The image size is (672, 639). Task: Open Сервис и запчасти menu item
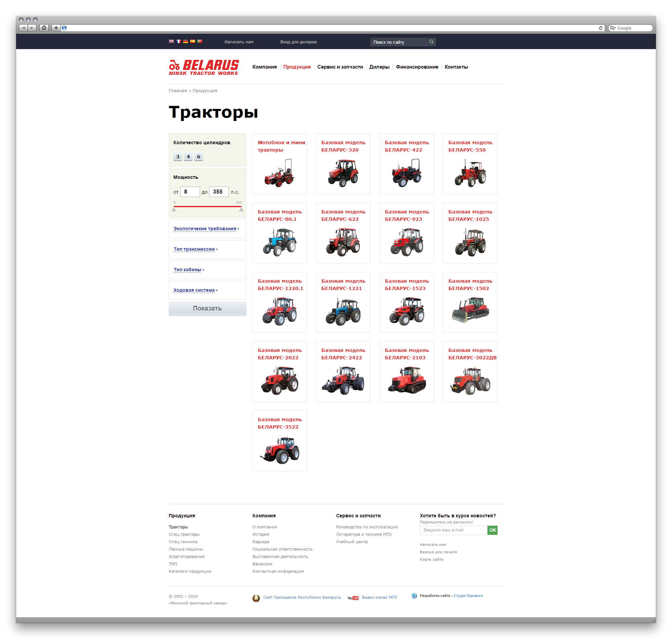click(x=340, y=67)
